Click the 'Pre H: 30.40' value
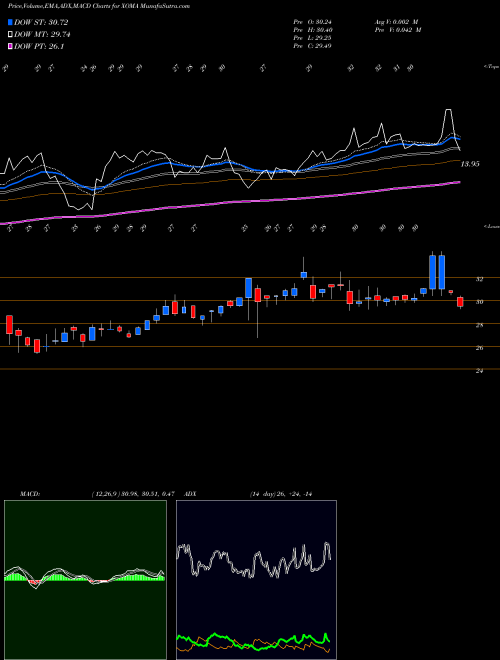This screenshot has height=660, width=500. (x=312, y=30)
